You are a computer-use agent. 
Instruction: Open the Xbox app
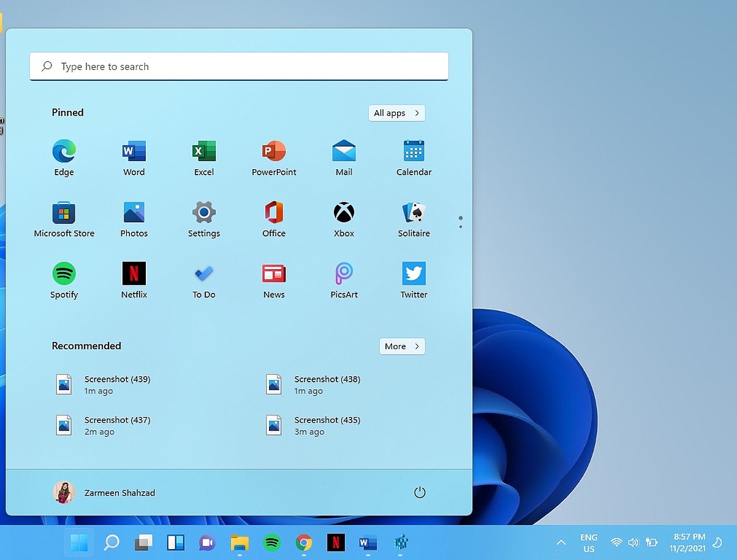pyautogui.click(x=344, y=212)
